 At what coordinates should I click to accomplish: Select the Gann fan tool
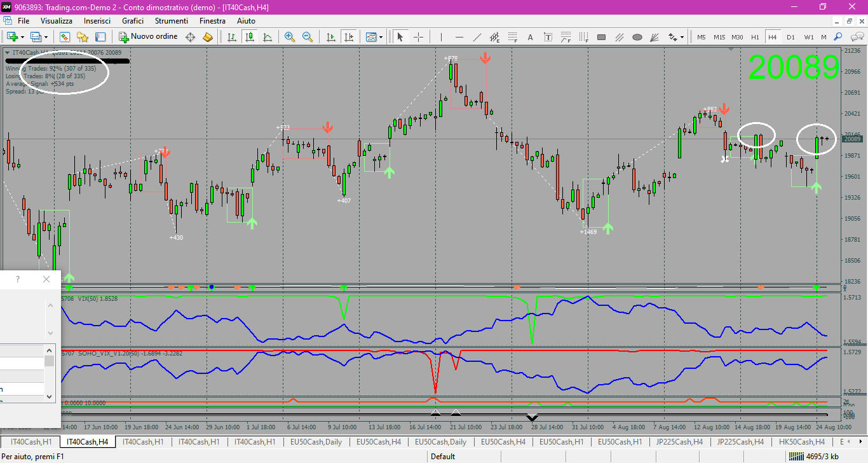[x=655, y=37]
